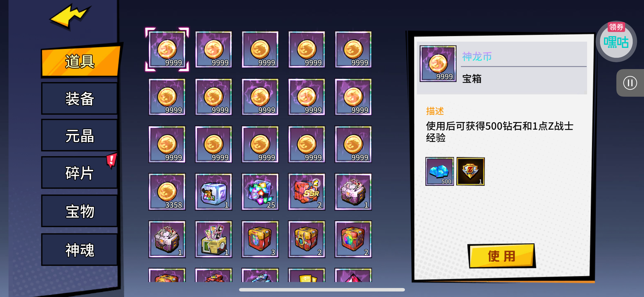Click the horizontal scroll bar at bottom
The height and width of the screenshot is (297, 644).
point(322,290)
